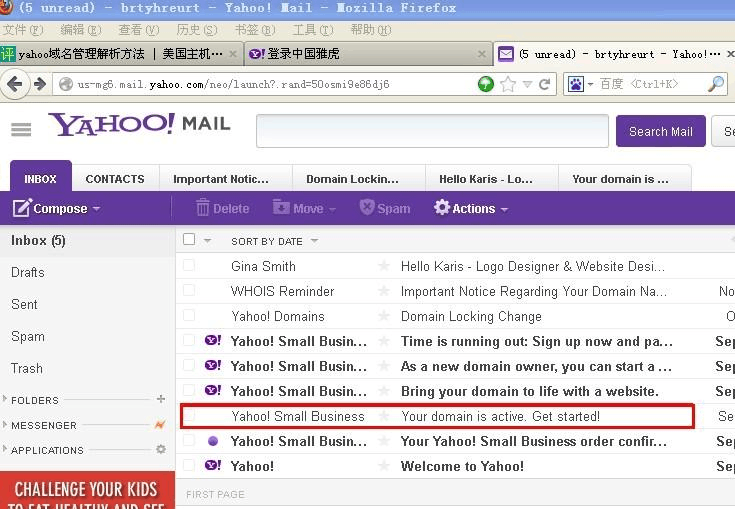This screenshot has height=509, width=735.
Task: Click the Messenger status icon in sidebar
Action: [x=160, y=425]
